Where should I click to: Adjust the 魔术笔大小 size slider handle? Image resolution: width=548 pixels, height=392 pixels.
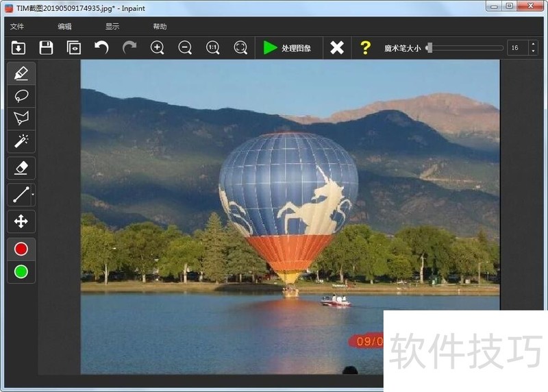pos(429,48)
